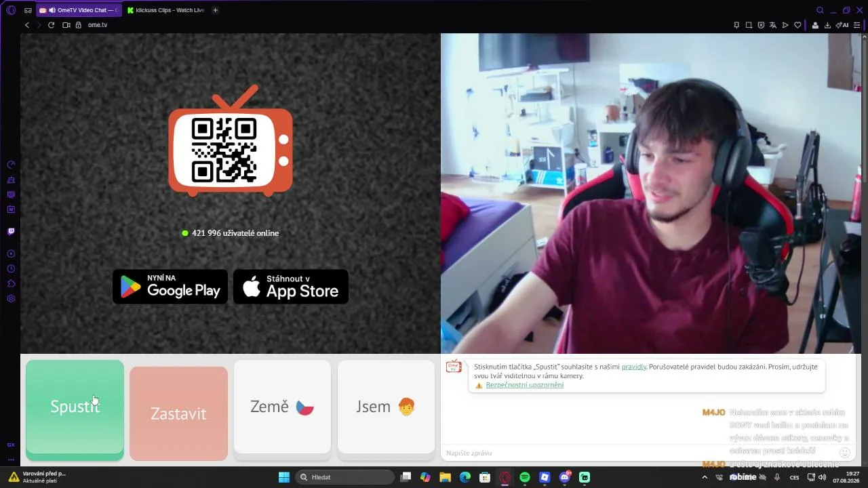Viewport: 868px width, 488px height.
Task: Open Spotify from the taskbar
Action: pos(525,477)
